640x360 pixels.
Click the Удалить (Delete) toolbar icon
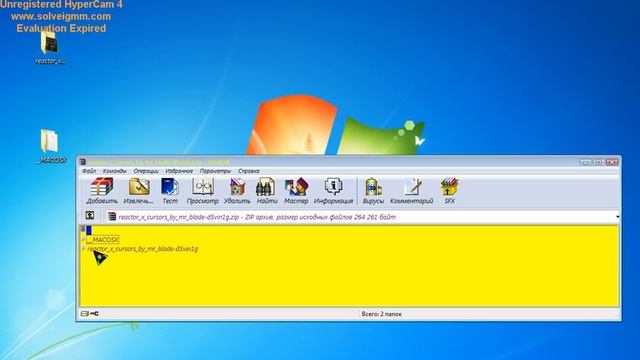237,191
